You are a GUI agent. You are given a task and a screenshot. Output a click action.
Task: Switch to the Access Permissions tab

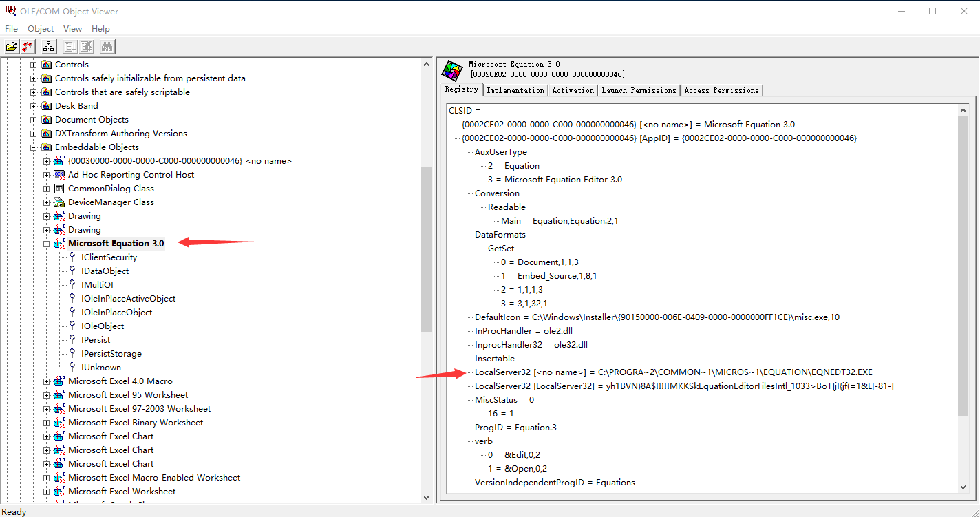click(x=721, y=90)
